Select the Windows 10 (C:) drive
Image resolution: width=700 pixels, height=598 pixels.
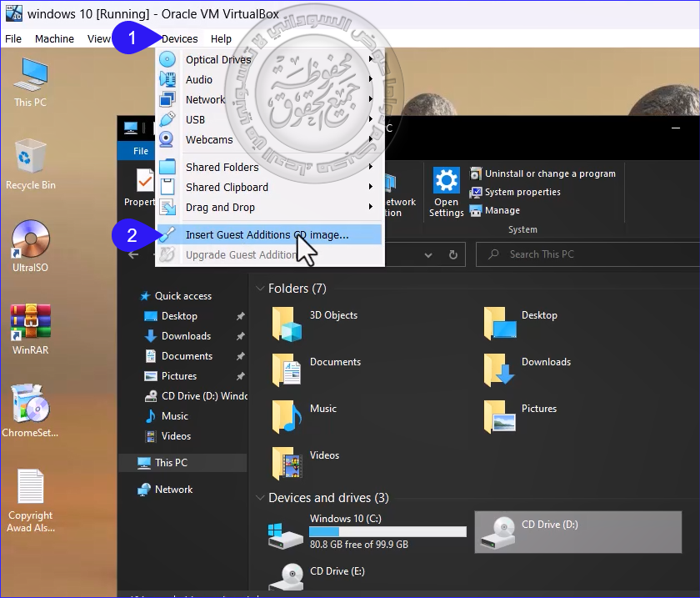pos(284,531)
